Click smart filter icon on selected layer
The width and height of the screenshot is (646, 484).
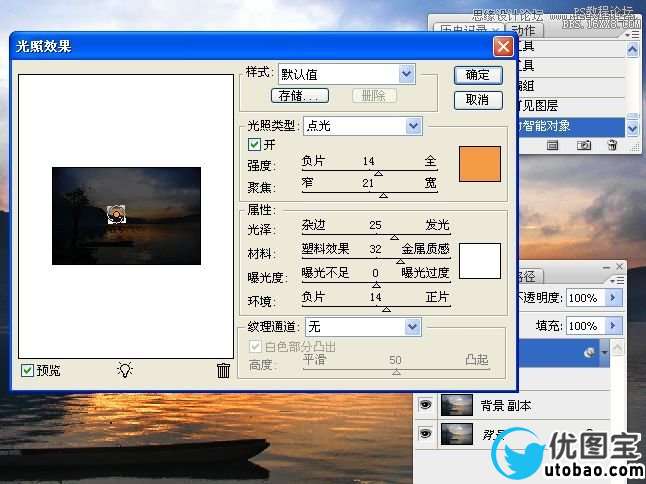click(590, 352)
